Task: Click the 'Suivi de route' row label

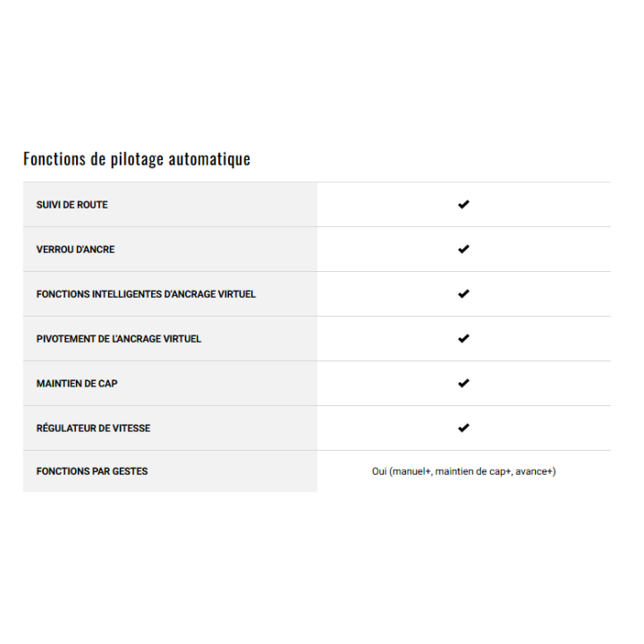Action: pos(72,205)
